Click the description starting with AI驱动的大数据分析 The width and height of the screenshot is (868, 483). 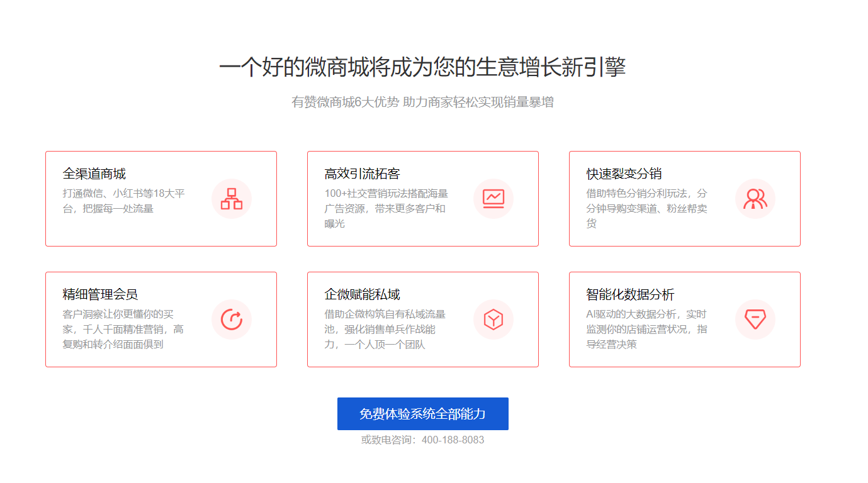click(647, 329)
